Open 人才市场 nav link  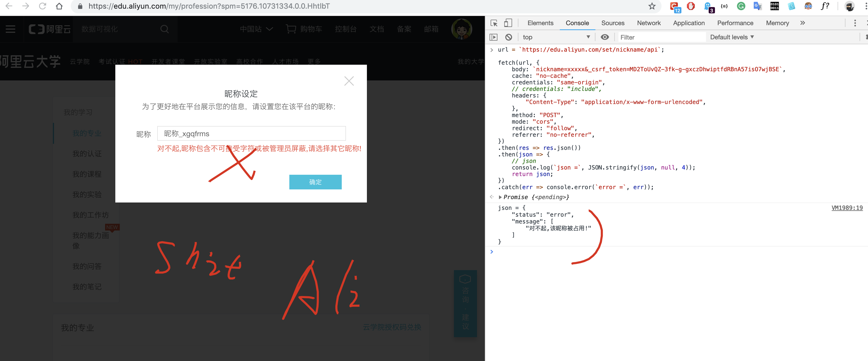click(x=285, y=61)
